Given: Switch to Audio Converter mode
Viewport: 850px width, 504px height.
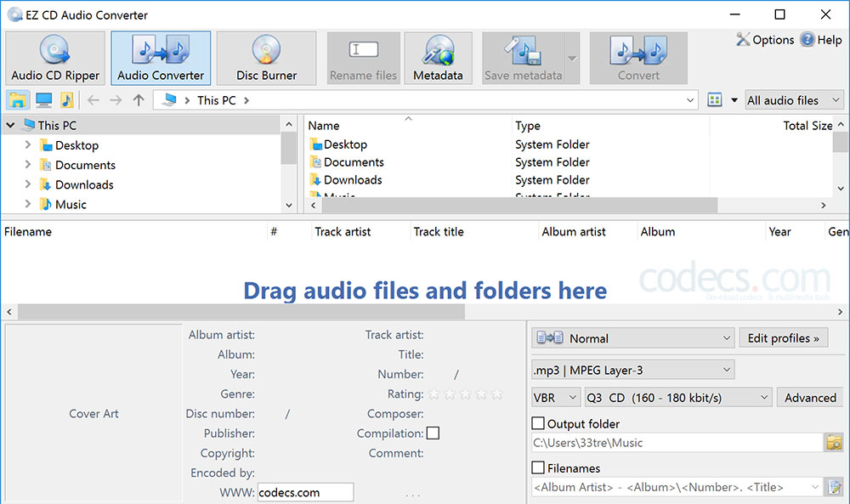Looking at the screenshot, I should tap(161, 58).
